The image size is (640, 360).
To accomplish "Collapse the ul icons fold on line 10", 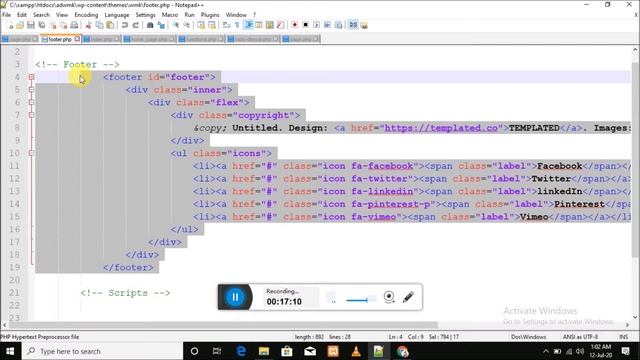I will [x=31, y=153].
